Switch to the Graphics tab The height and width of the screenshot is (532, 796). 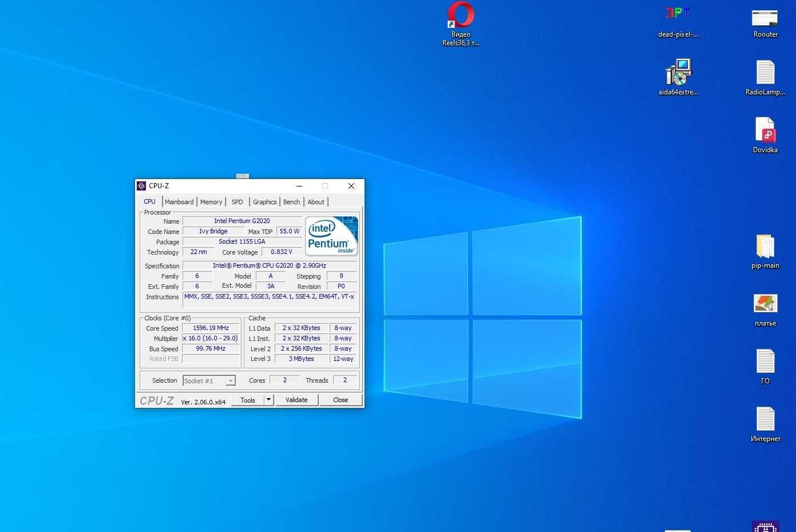point(265,202)
